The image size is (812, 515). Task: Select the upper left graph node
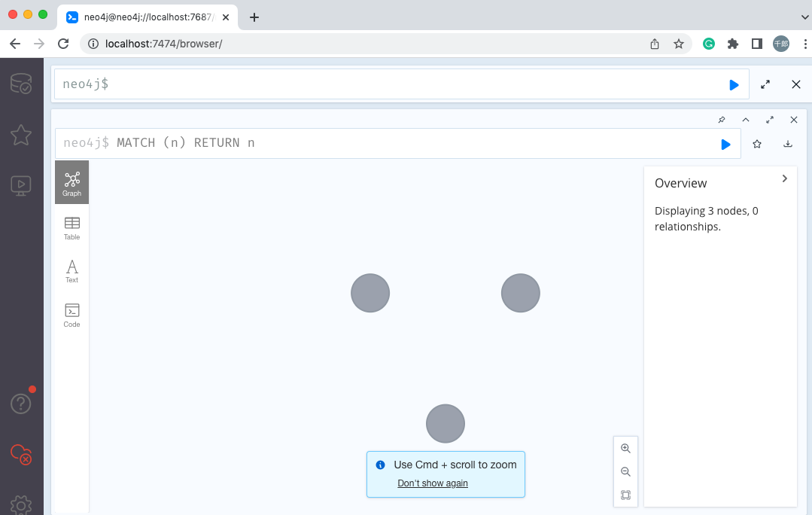(x=370, y=293)
